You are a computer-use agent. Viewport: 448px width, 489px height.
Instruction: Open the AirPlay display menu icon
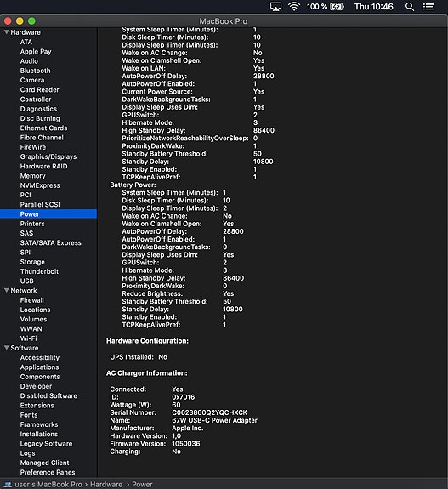coord(275,7)
